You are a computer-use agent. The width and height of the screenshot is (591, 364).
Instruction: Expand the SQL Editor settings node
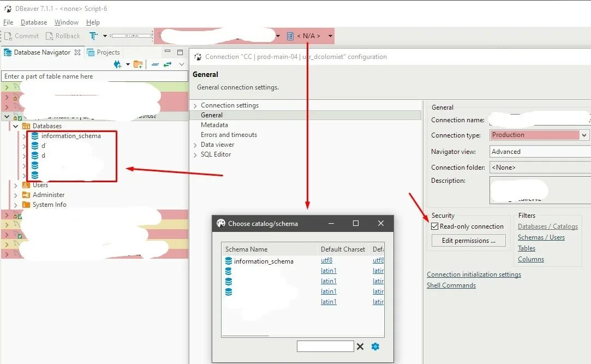[x=195, y=154]
